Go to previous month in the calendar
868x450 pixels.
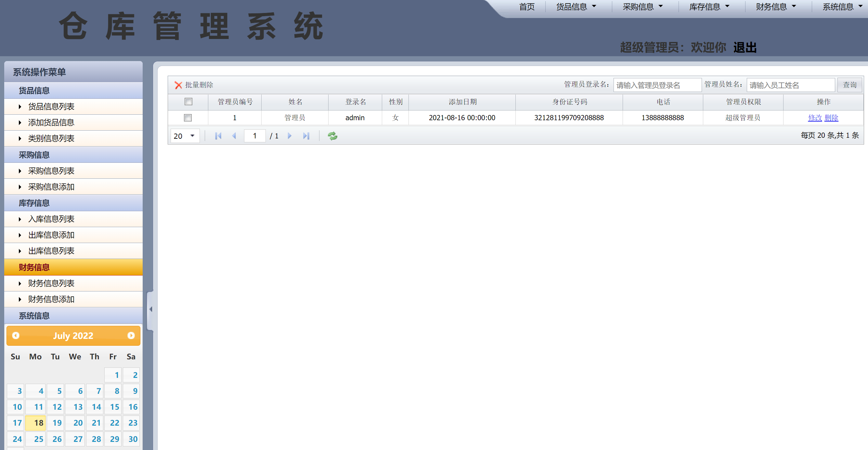click(x=16, y=336)
